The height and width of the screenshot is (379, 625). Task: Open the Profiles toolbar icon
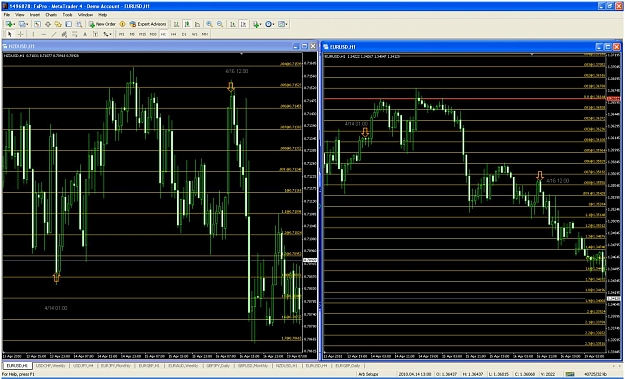[x=22, y=24]
